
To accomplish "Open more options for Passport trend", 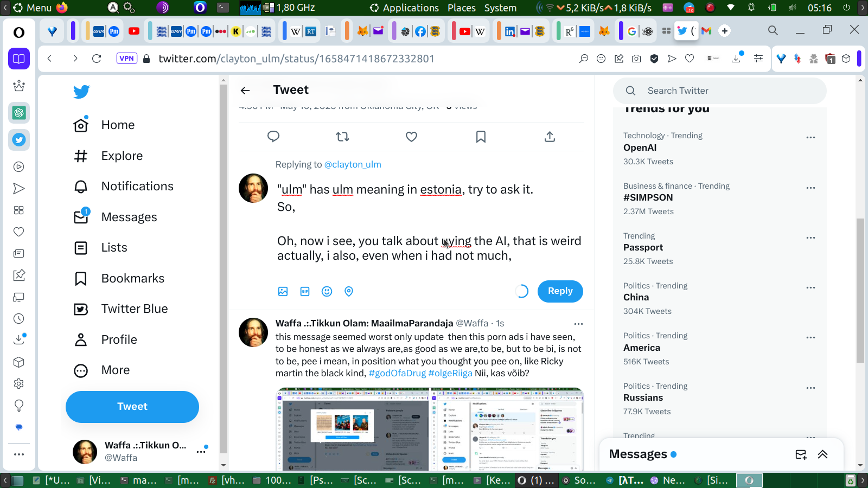I will point(810,238).
